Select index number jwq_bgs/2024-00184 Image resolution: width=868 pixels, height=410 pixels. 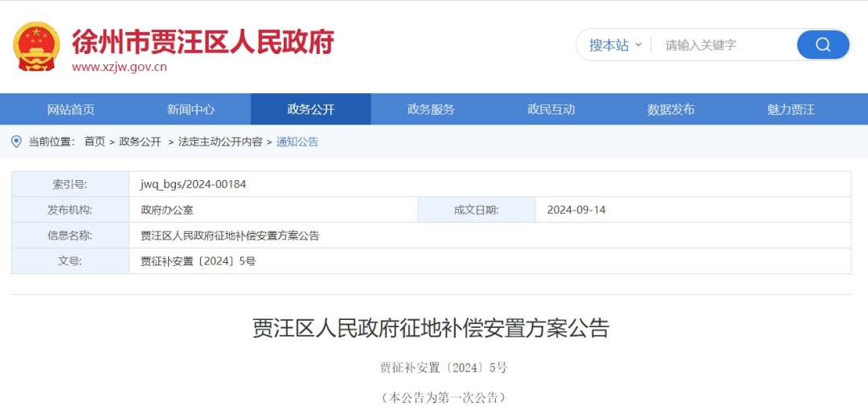coord(193,184)
